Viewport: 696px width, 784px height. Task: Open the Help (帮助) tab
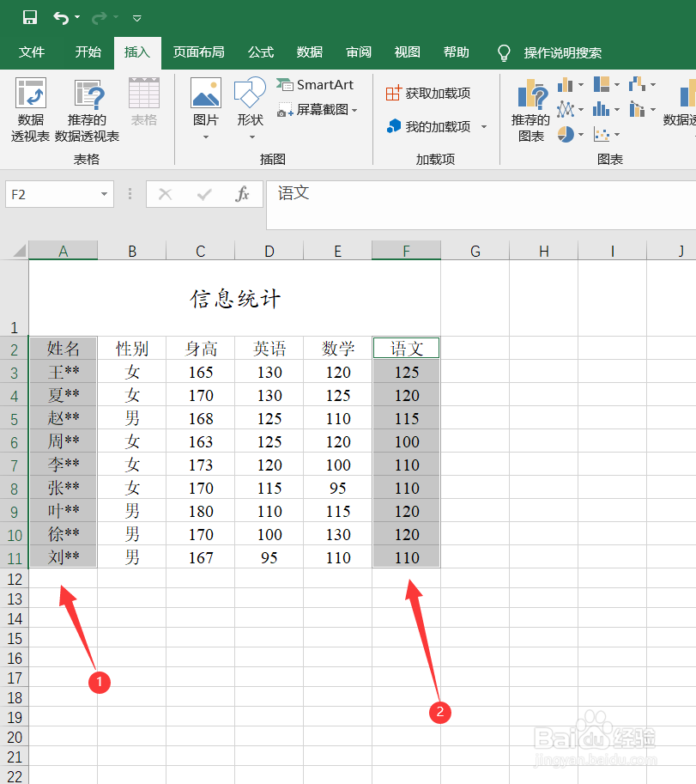pos(457,52)
